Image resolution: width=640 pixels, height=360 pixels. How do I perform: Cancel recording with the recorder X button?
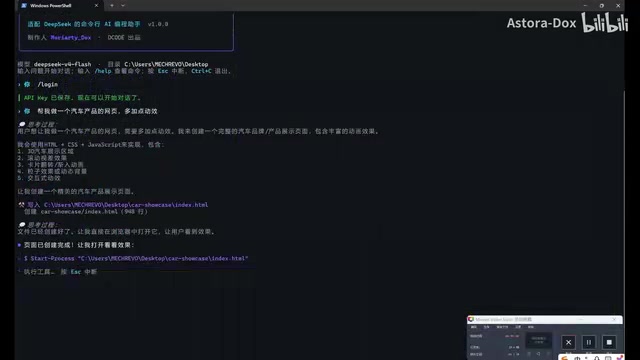[568, 342]
